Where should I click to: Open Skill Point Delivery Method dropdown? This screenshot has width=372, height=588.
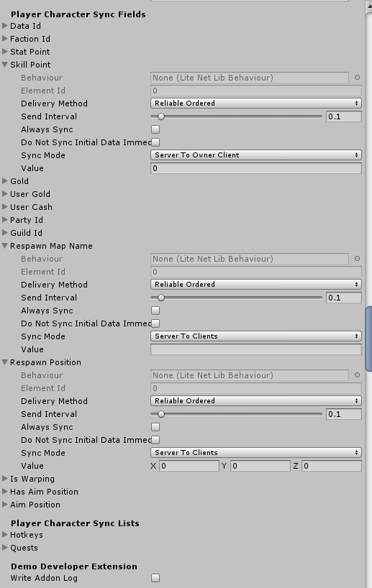click(256, 103)
